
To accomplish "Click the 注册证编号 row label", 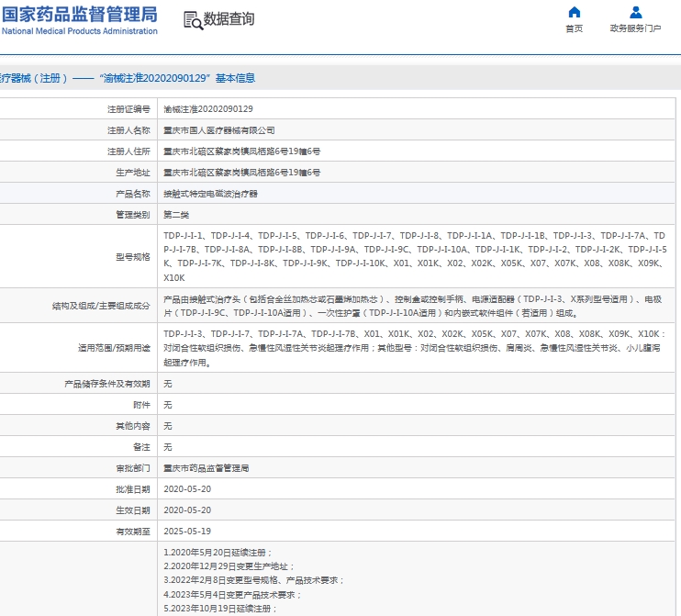I will click(128, 109).
